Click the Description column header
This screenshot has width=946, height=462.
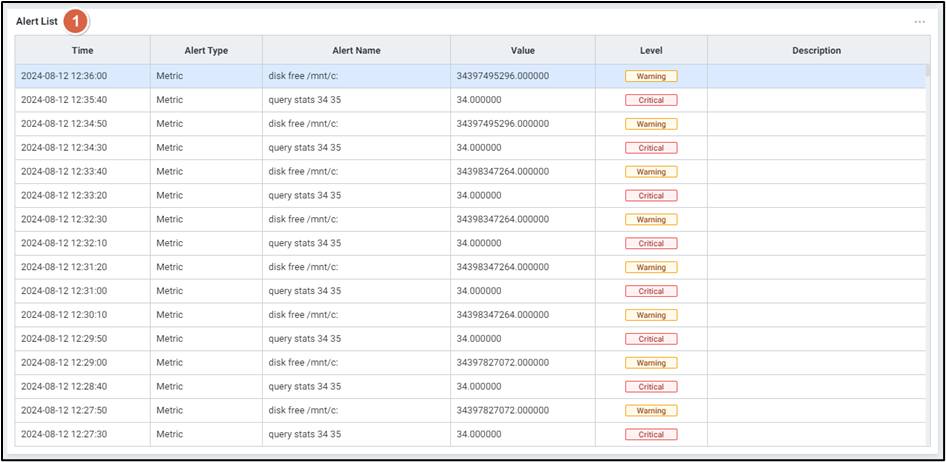(816, 51)
